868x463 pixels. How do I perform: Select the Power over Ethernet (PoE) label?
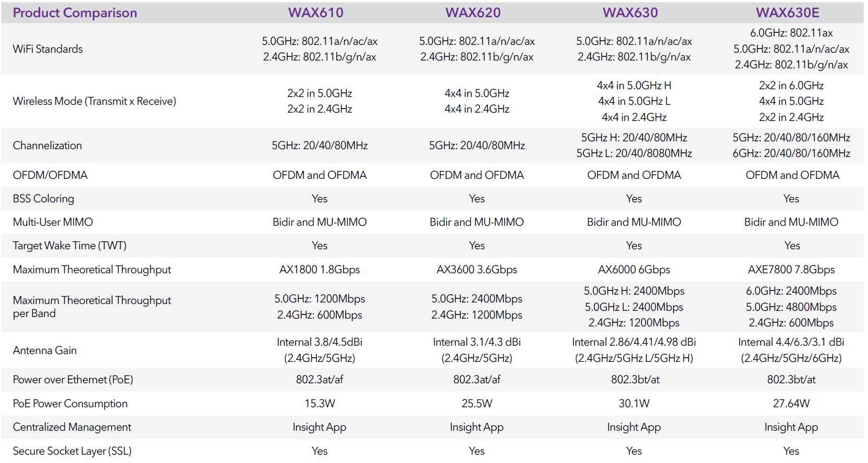click(x=73, y=380)
